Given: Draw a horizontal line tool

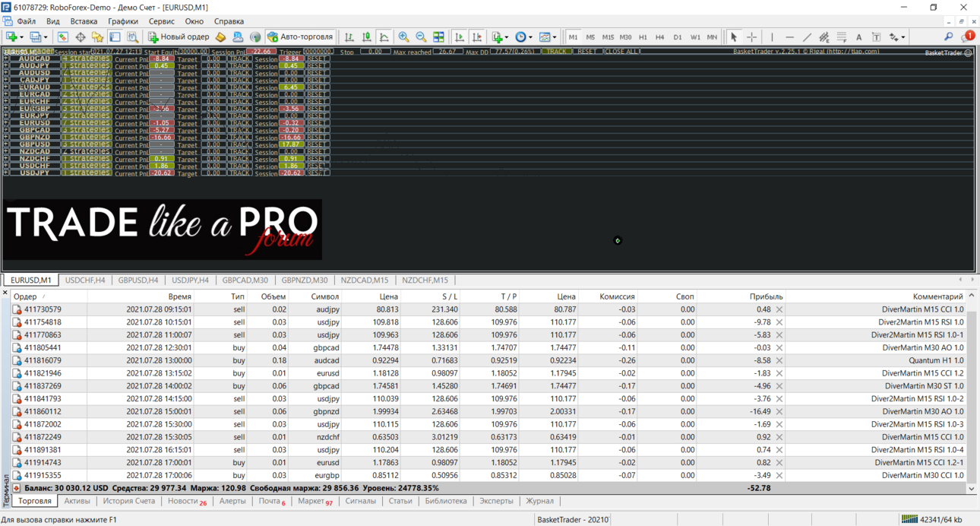Looking at the screenshot, I should tap(789, 36).
